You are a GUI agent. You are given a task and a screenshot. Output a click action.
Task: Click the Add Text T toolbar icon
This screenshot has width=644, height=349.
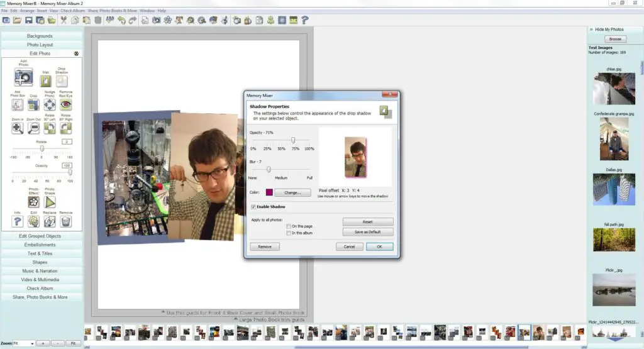[179, 20]
